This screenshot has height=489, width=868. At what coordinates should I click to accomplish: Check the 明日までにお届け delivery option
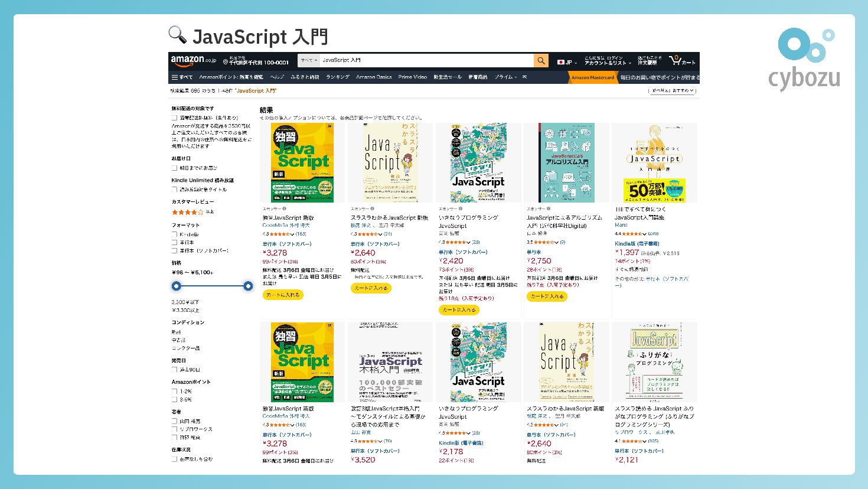tap(174, 168)
